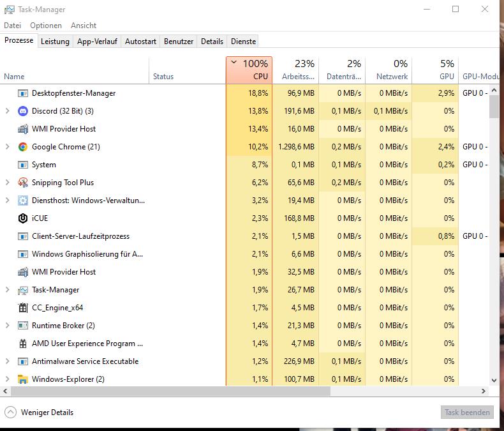Image resolution: width=504 pixels, height=431 pixels.
Task: Switch to the Leistung tab
Action: click(55, 42)
